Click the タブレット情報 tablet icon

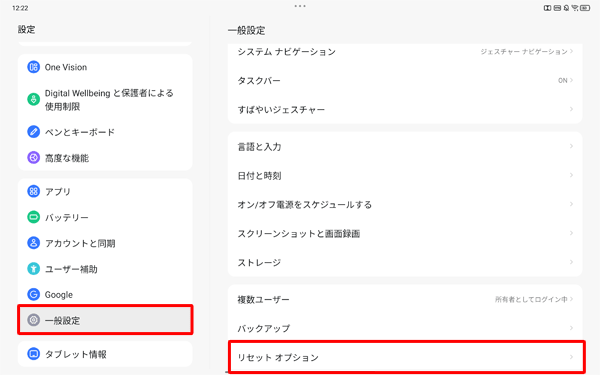coord(33,354)
